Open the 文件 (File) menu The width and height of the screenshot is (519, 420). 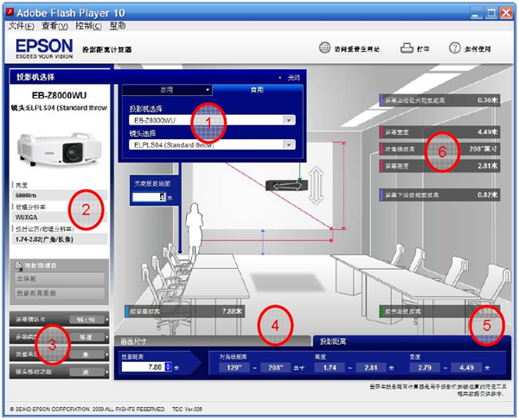coord(20,26)
